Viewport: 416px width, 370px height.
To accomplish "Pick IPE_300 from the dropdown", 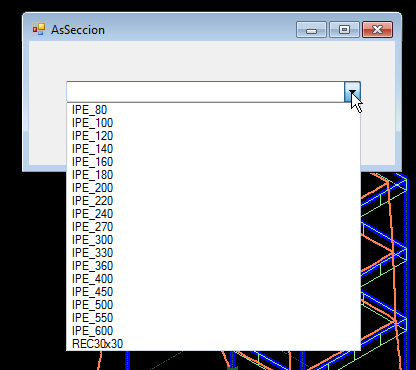I will [213, 240].
